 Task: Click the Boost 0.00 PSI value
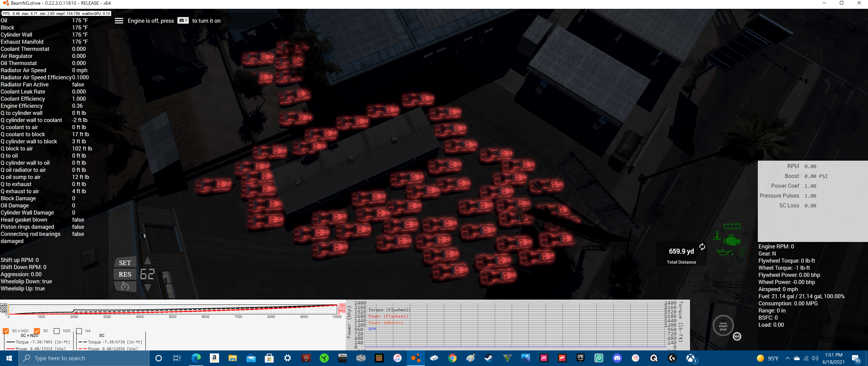tap(816, 176)
